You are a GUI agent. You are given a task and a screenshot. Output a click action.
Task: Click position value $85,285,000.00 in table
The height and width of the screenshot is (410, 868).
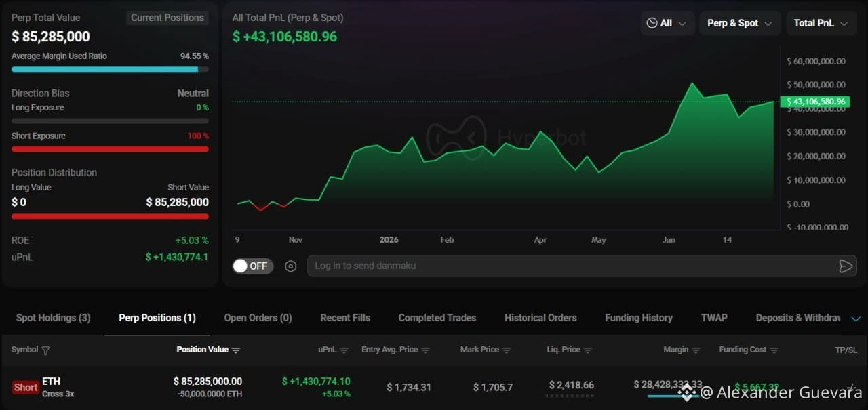coord(208,382)
